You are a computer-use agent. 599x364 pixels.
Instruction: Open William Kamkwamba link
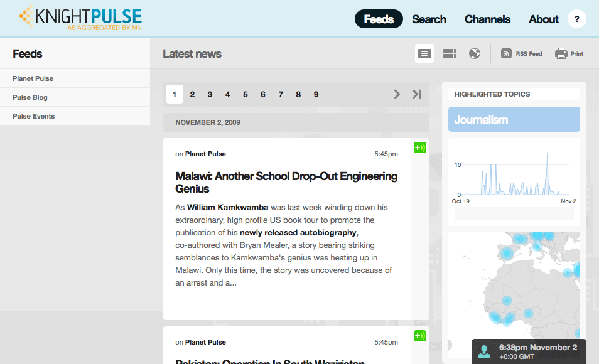228,207
